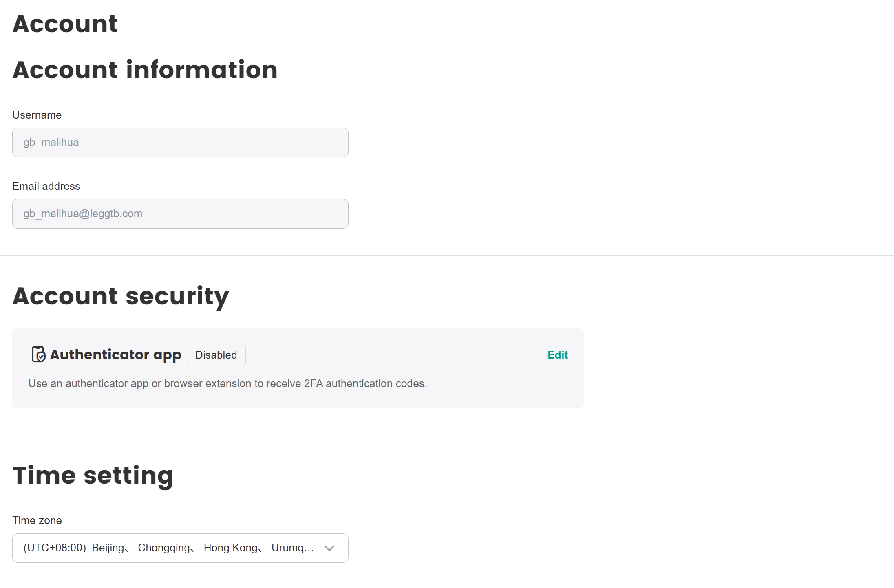The image size is (894, 588).
Task: Click the Disabled status badge
Action: coord(216,355)
